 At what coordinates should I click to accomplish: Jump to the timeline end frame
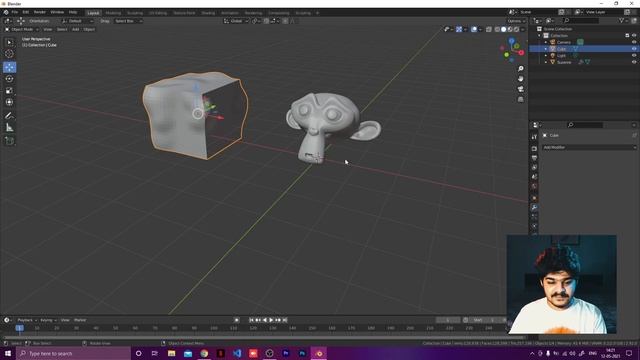285,320
